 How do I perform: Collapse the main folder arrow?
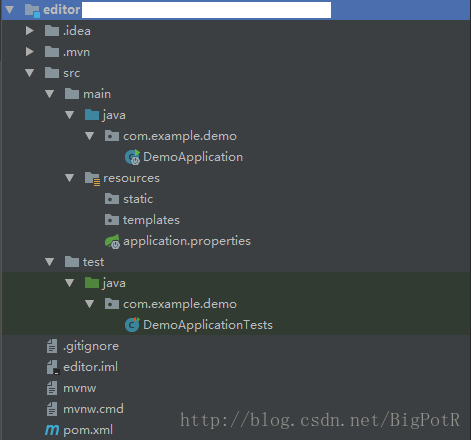point(50,94)
